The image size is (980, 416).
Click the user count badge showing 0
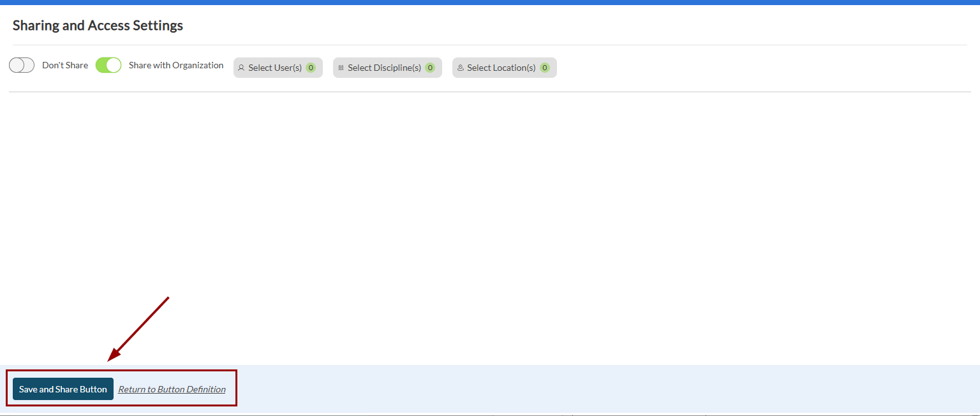tap(311, 68)
